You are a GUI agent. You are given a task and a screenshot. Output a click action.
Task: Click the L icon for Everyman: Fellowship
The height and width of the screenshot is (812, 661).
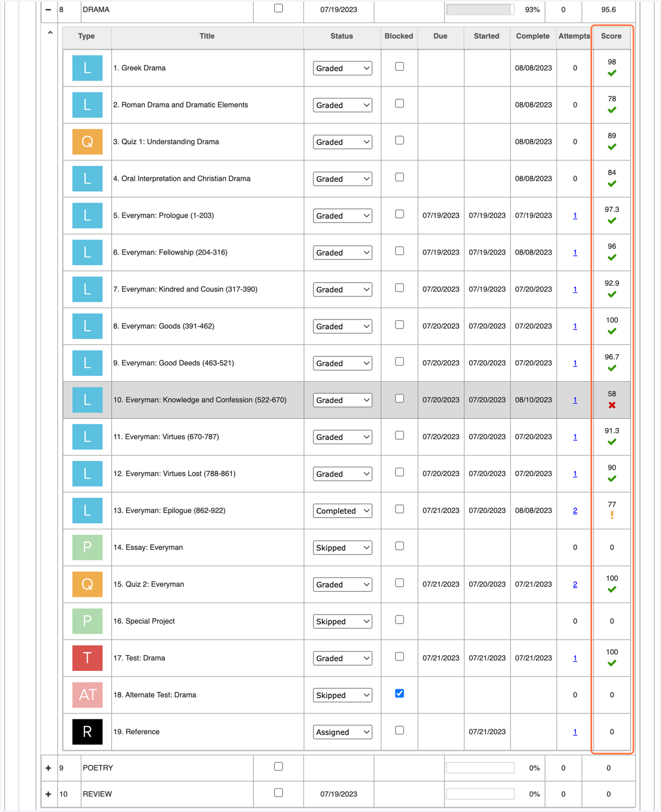[87, 253]
